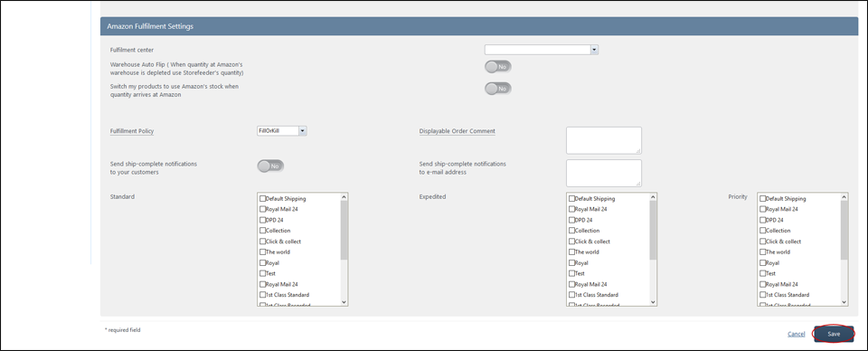This screenshot has height=351, width=868.
Task: Check Click & collect in the Expedited list
Action: tap(571, 242)
